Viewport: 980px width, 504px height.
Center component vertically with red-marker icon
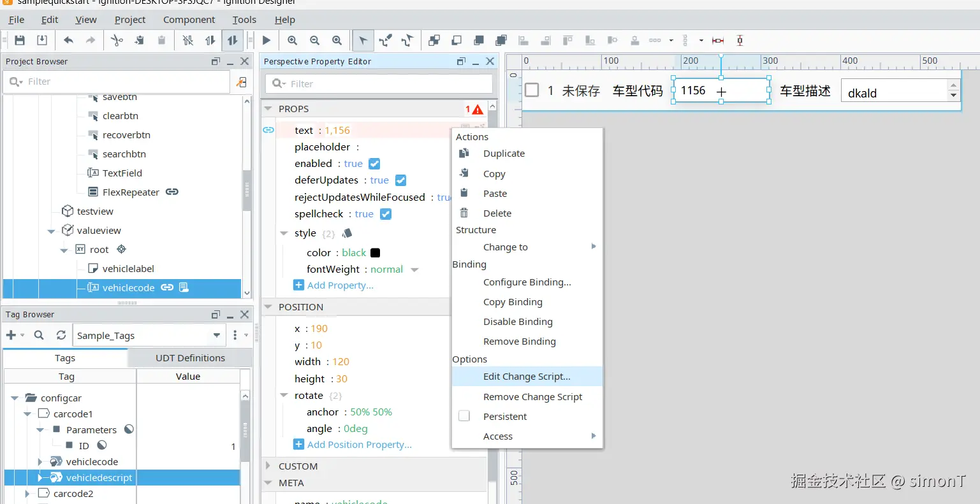(x=740, y=40)
